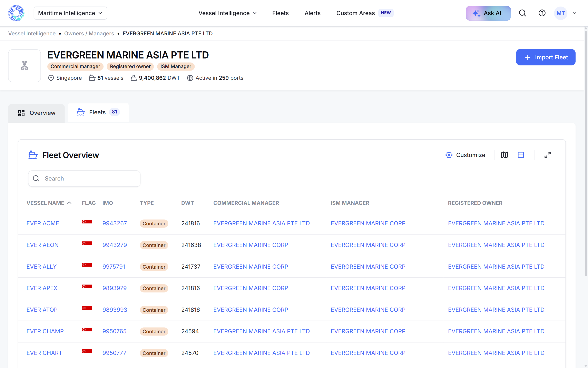Expand Fleet Overview to fullscreen

(x=547, y=155)
